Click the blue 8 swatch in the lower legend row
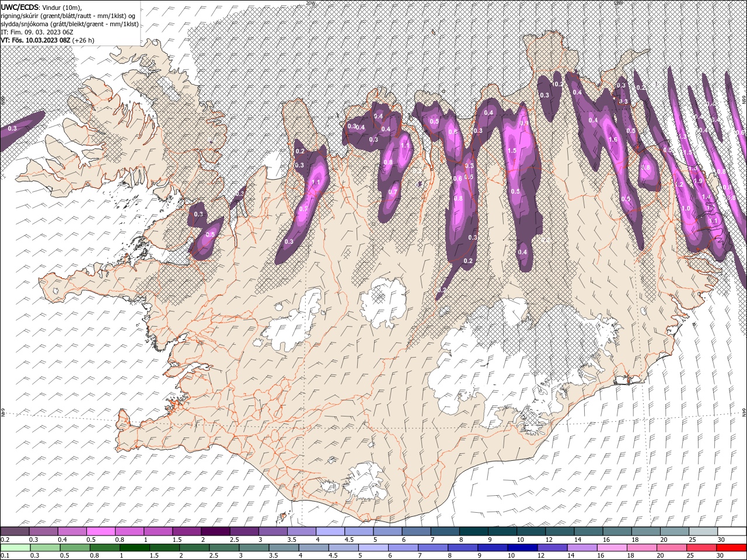Viewport: 747px width, 560px height. click(x=464, y=548)
